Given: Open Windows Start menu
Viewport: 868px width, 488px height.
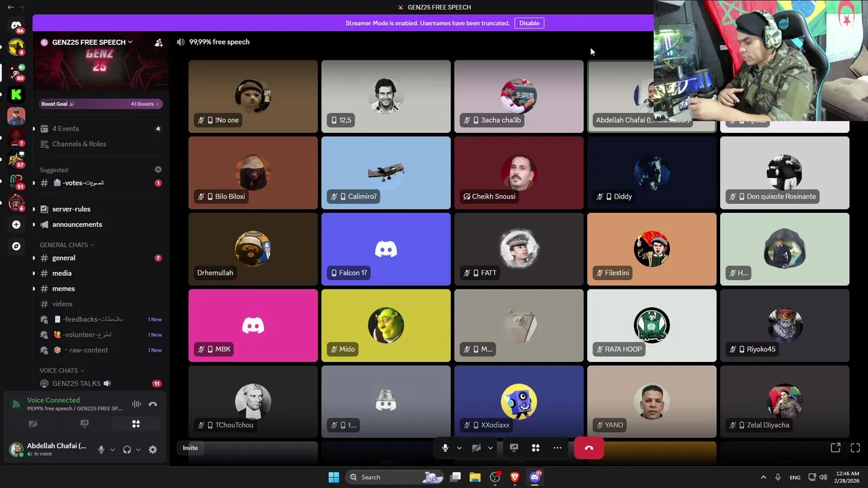Looking at the screenshot, I should click(334, 477).
